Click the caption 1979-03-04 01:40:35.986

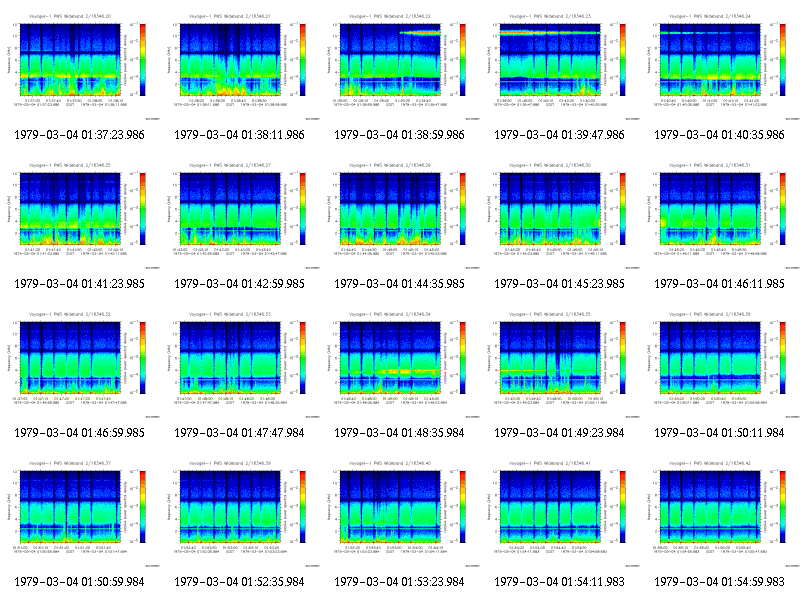click(x=719, y=135)
